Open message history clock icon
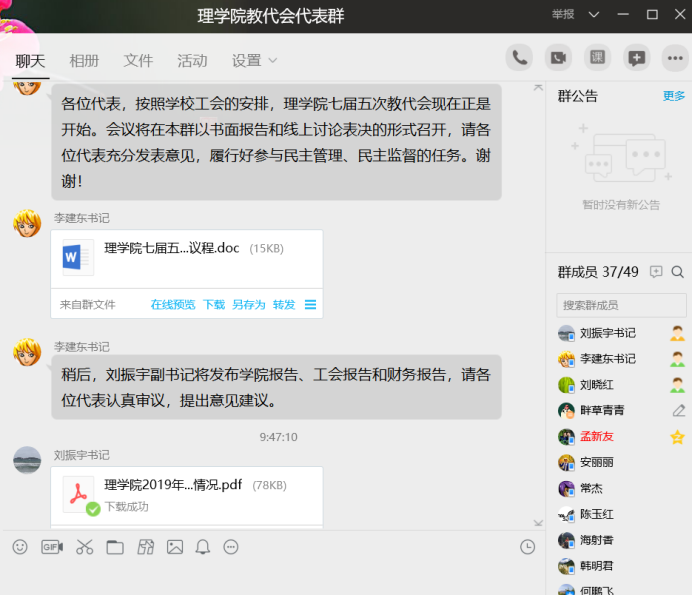The width and height of the screenshot is (692, 595). tap(528, 547)
